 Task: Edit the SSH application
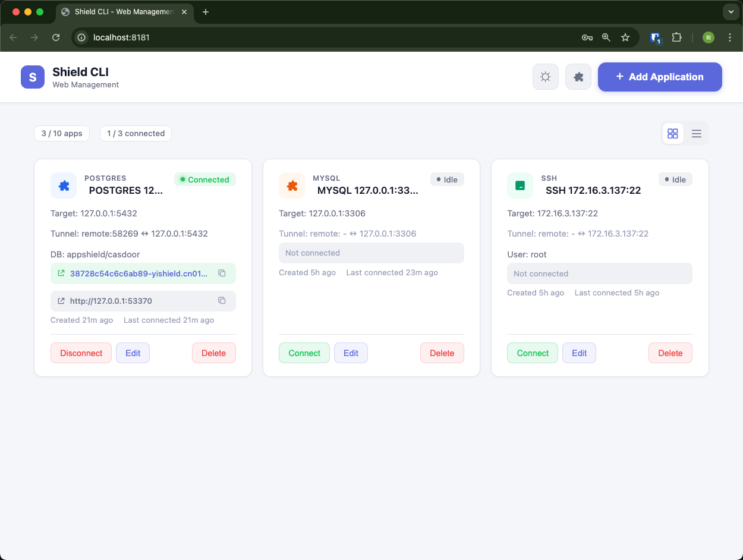pyautogui.click(x=579, y=353)
